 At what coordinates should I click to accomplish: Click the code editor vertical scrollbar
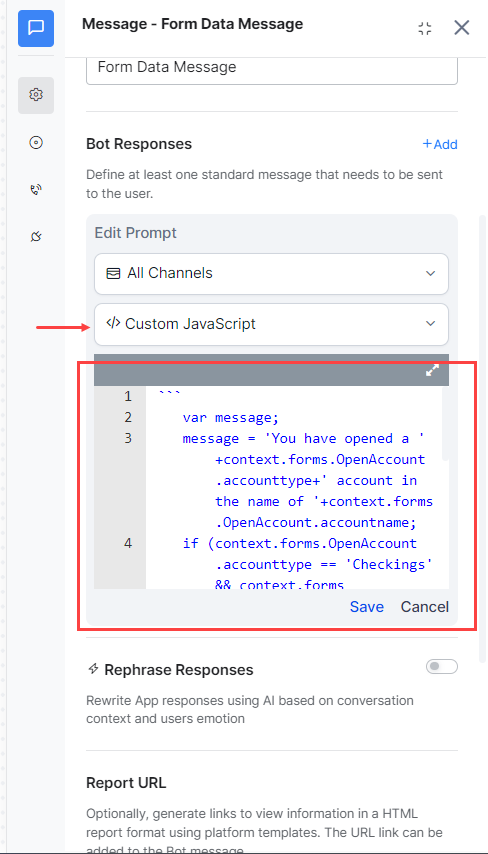[x=445, y=423]
